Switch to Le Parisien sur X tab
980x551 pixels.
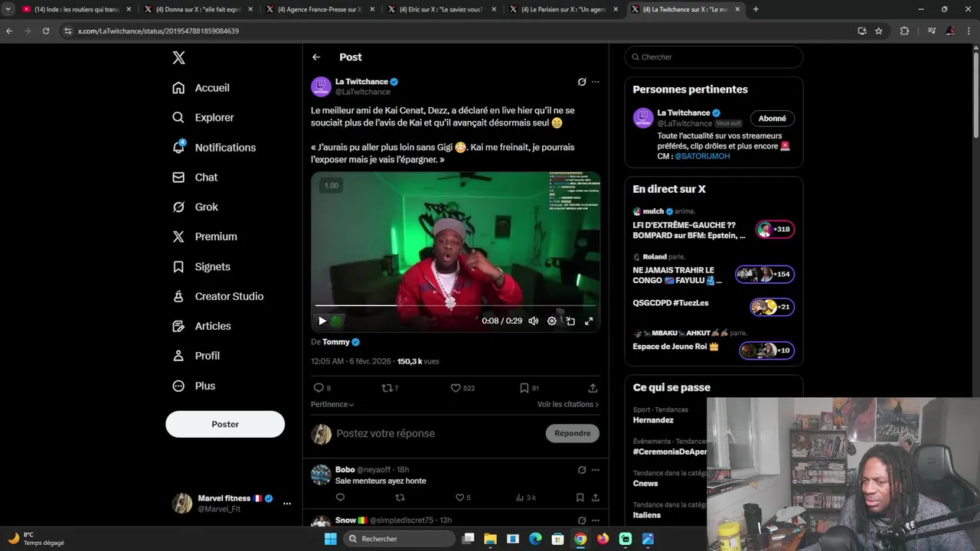click(563, 9)
